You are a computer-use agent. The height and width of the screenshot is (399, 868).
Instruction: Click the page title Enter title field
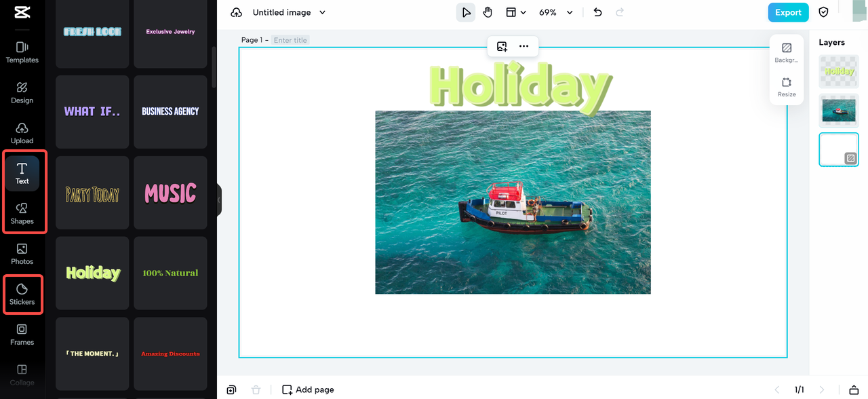point(290,40)
